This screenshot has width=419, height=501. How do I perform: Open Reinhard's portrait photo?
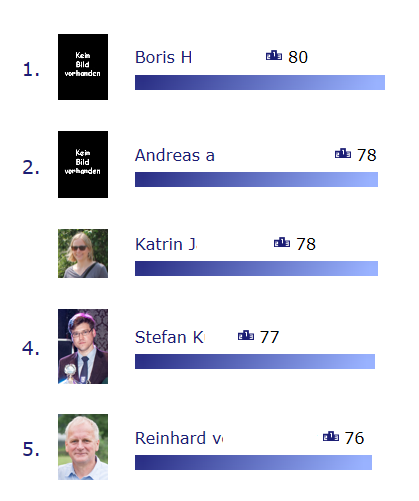[x=83, y=447]
